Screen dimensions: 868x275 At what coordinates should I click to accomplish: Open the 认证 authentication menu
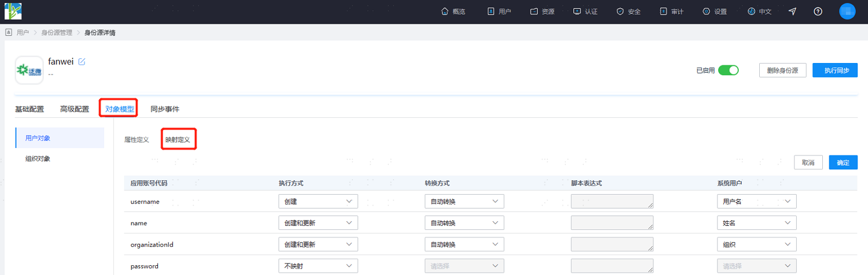point(585,12)
